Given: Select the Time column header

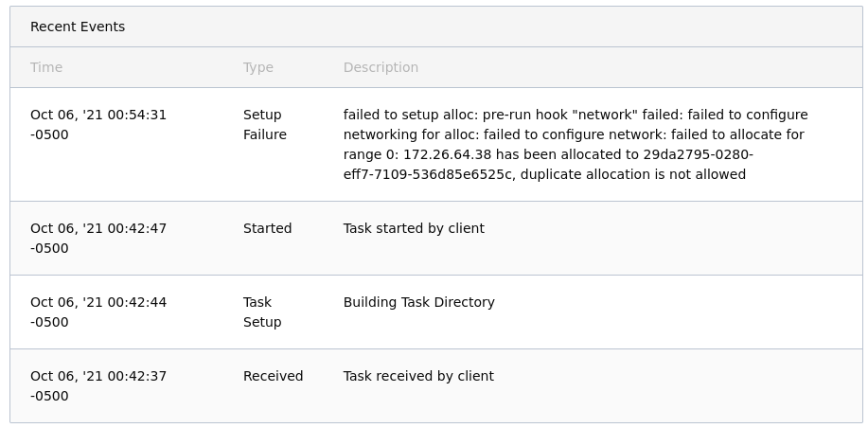Looking at the screenshot, I should 46,67.
